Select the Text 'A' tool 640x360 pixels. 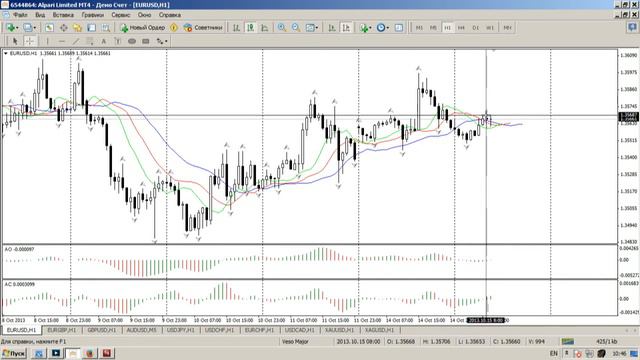click(104, 41)
